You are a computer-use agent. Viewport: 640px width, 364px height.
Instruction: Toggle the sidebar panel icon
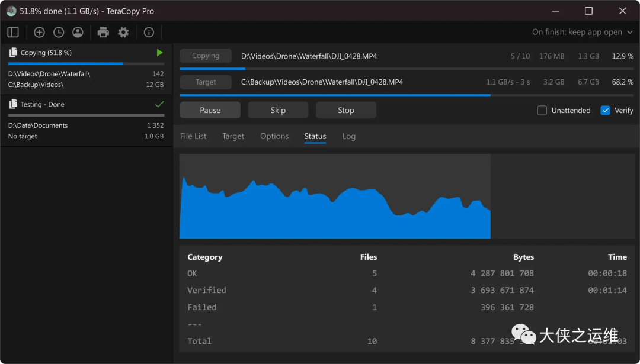(13, 33)
